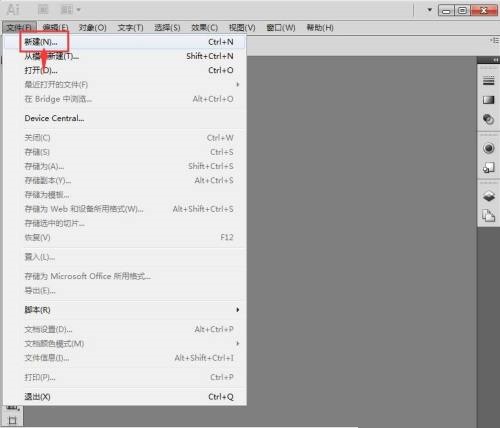
Task: Expand the 脚本(R) submenu
Action: 125,310
